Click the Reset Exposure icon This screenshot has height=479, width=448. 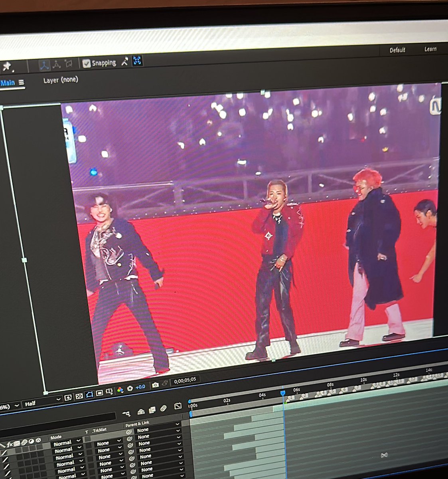pos(130,388)
